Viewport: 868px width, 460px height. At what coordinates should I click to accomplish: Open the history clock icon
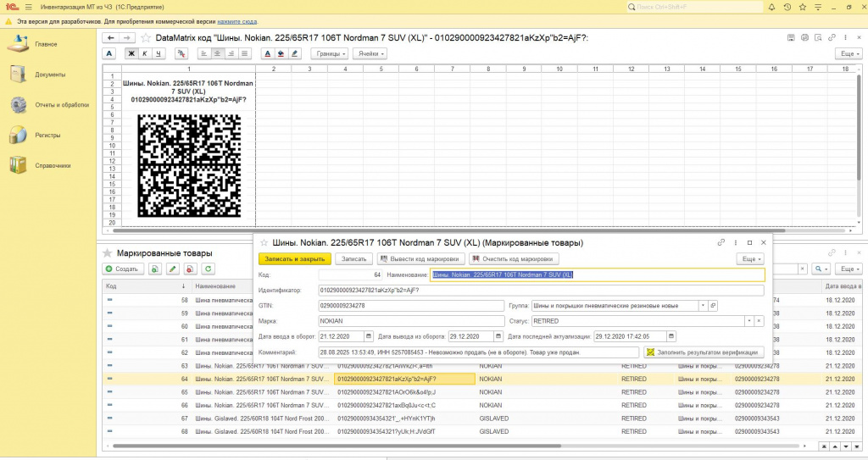tap(787, 7)
